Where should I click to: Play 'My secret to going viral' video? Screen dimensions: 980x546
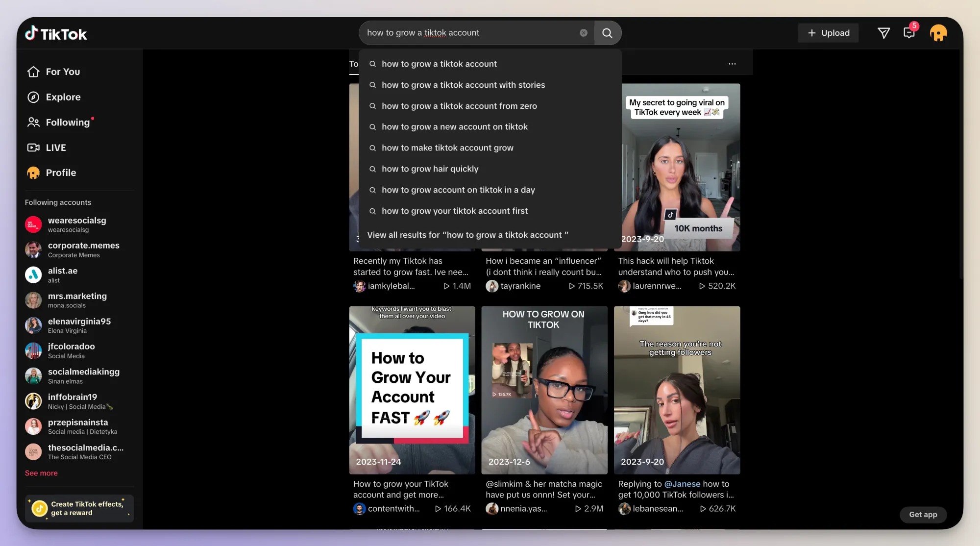tap(681, 167)
